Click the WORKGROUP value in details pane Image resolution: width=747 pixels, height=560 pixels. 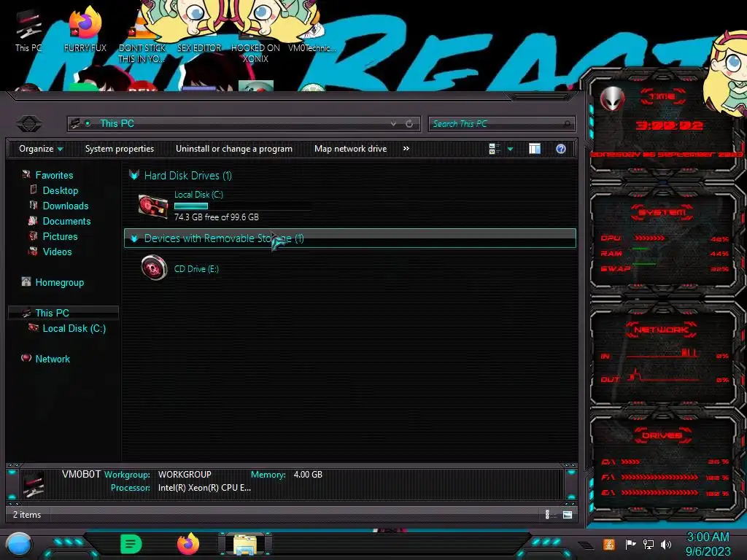pos(185,474)
